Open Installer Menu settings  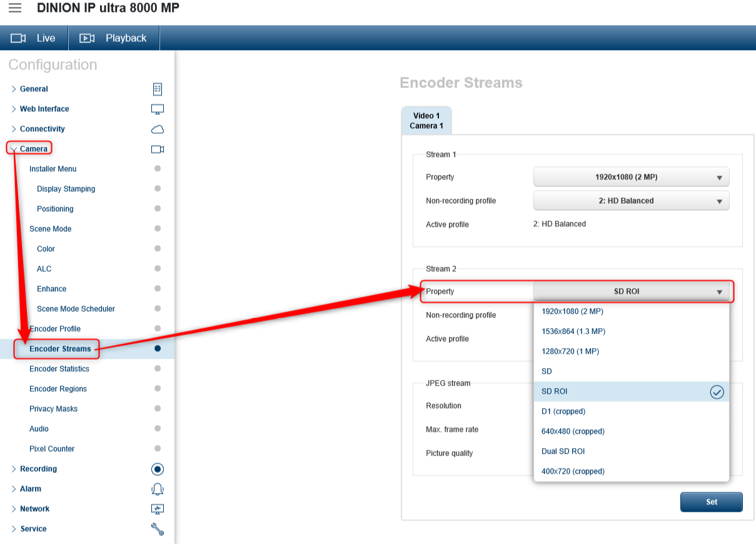click(x=53, y=169)
